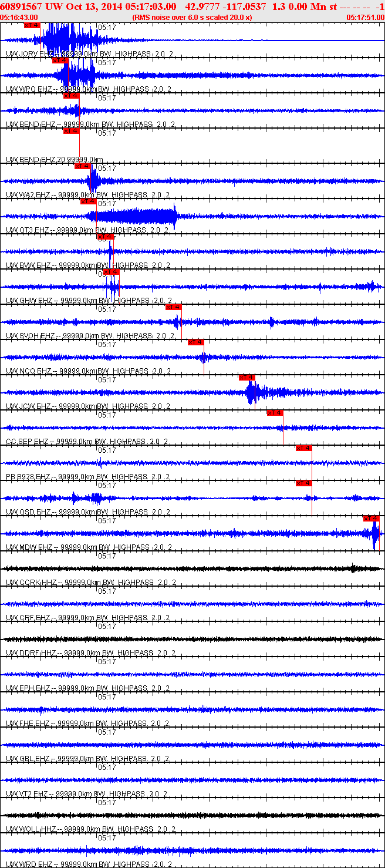This screenshot has width=385, height=868.
Task: Click the start time '05:16:43.00'
Action: click(x=19, y=18)
